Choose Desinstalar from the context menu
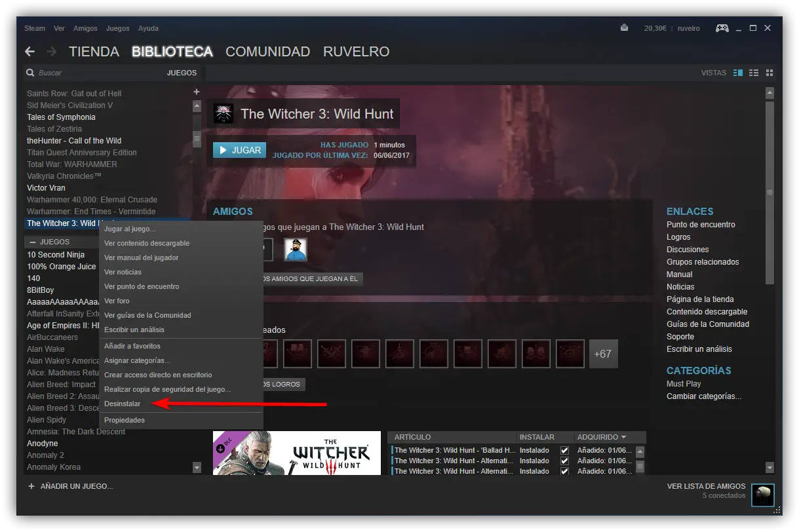The height and width of the screenshot is (532, 799). click(x=123, y=404)
